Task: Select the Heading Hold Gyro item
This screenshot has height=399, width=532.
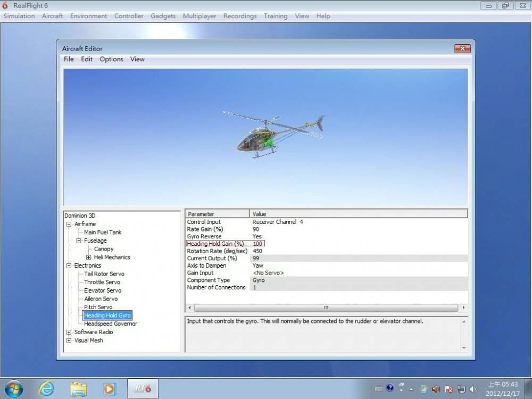Action: [x=107, y=315]
